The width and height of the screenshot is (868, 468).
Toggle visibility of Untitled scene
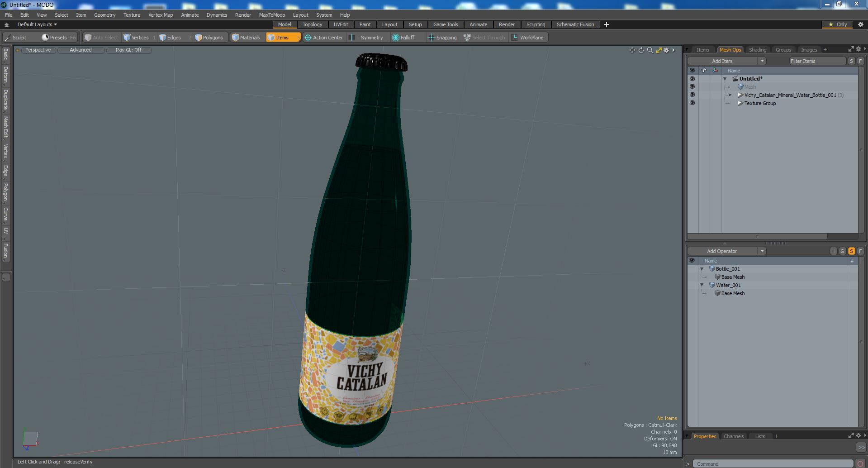(x=692, y=79)
